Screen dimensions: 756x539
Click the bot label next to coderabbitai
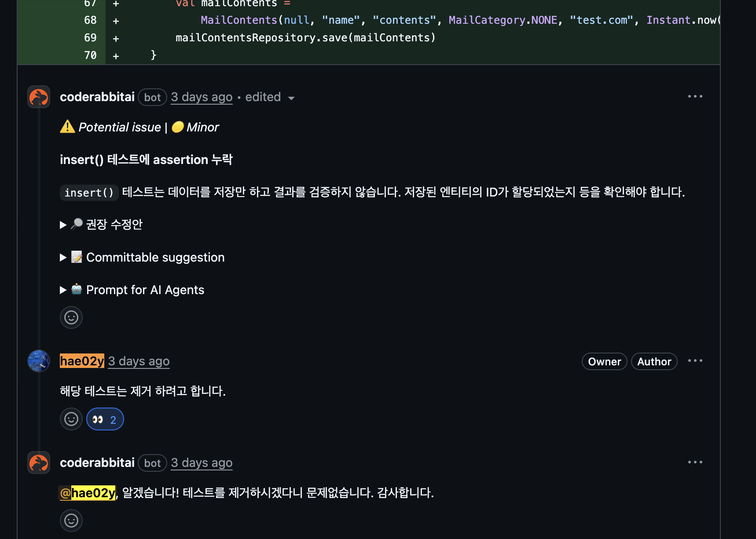pyautogui.click(x=152, y=97)
